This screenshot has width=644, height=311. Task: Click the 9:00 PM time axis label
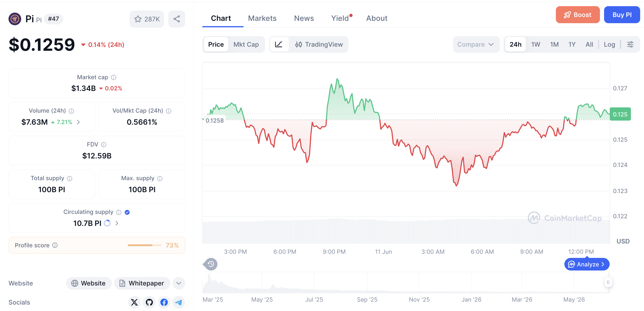click(334, 252)
